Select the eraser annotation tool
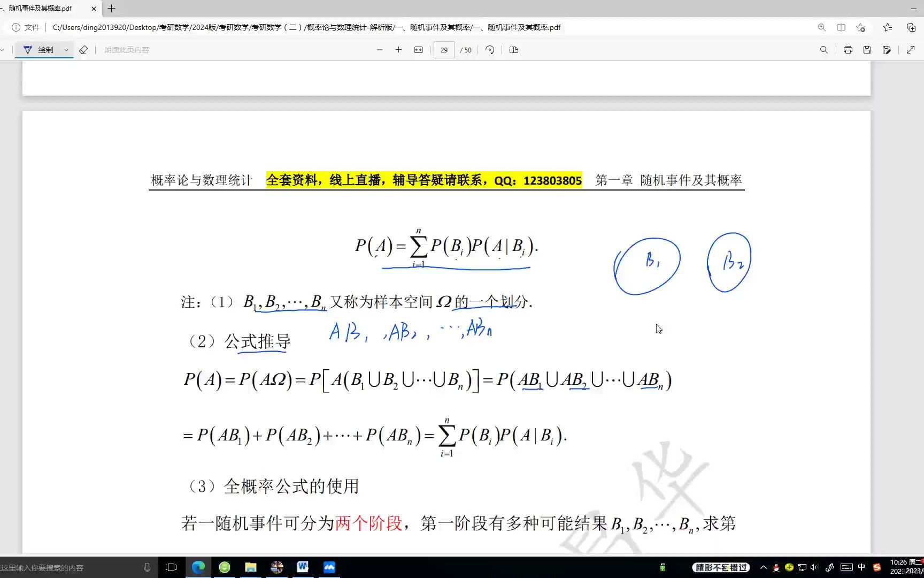 point(83,49)
